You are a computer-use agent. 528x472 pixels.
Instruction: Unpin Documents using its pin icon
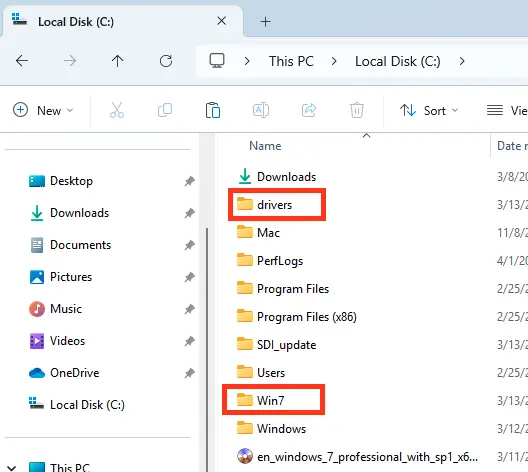click(190, 245)
